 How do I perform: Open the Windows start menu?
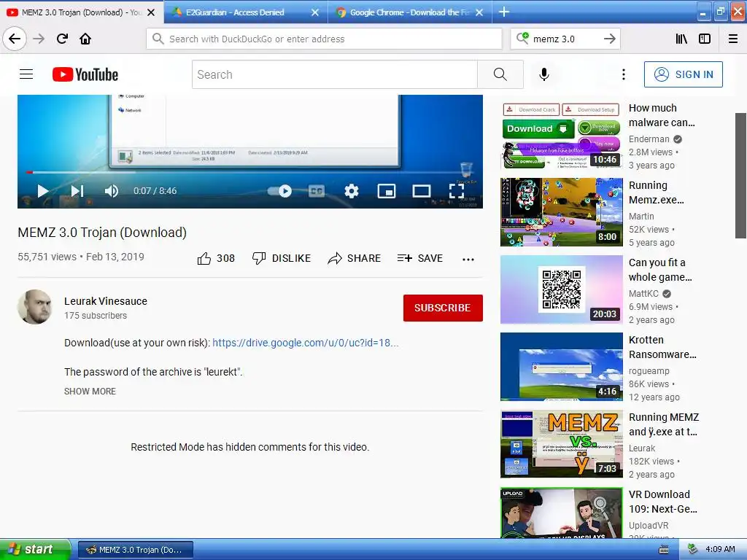click(34, 549)
